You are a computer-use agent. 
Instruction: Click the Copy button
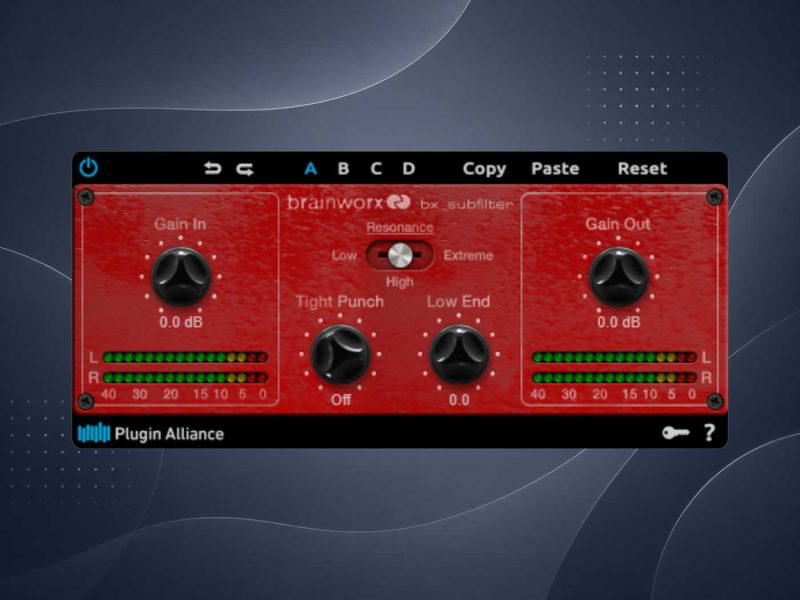coord(484,169)
